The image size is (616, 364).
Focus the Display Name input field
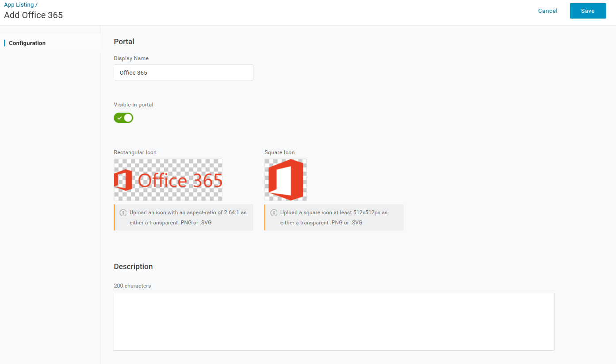point(184,72)
